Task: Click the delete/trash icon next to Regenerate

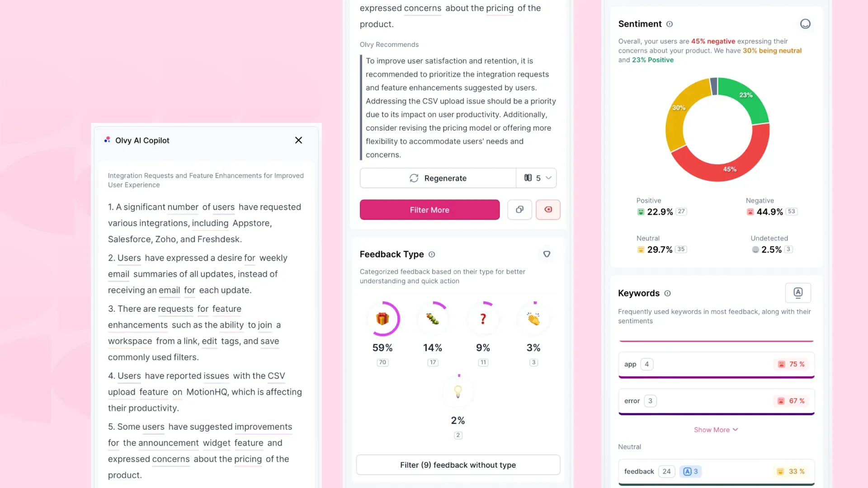Action: 548,209
